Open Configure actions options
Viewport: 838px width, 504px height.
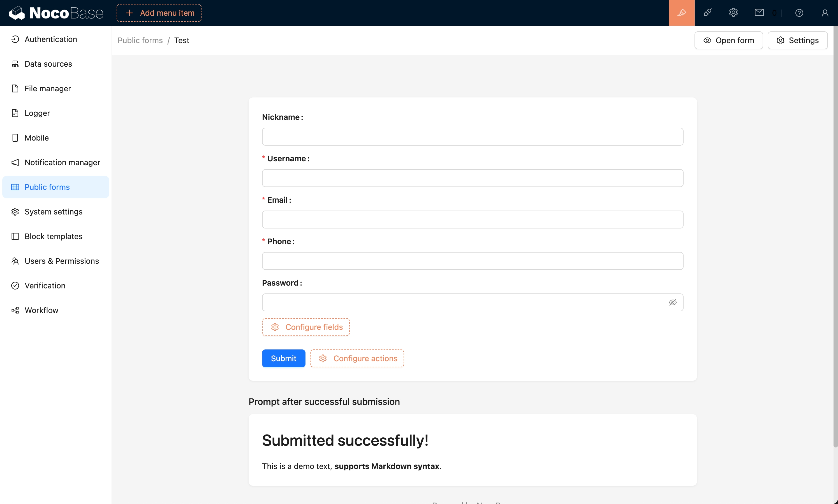(357, 358)
